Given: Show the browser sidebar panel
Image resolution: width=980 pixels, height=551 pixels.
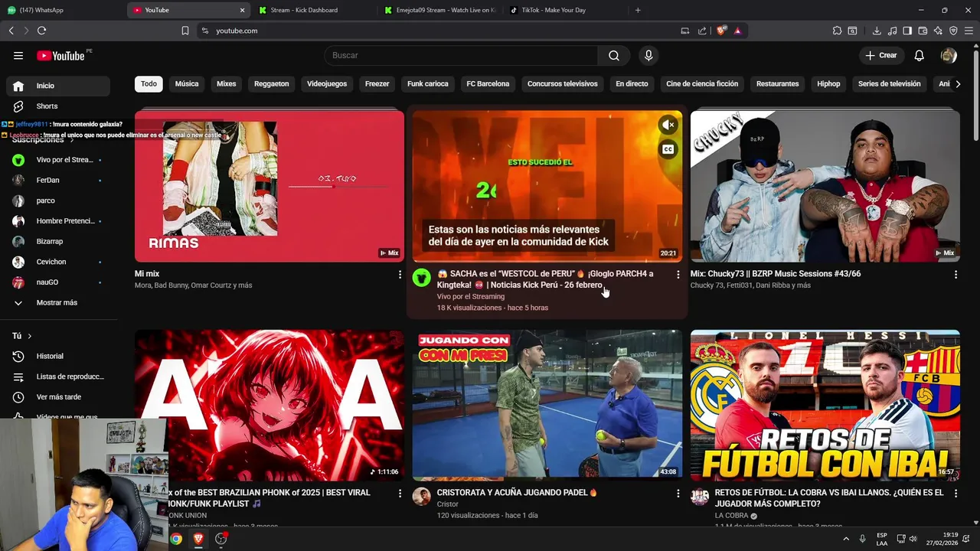Looking at the screenshot, I should click(x=907, y=31).
